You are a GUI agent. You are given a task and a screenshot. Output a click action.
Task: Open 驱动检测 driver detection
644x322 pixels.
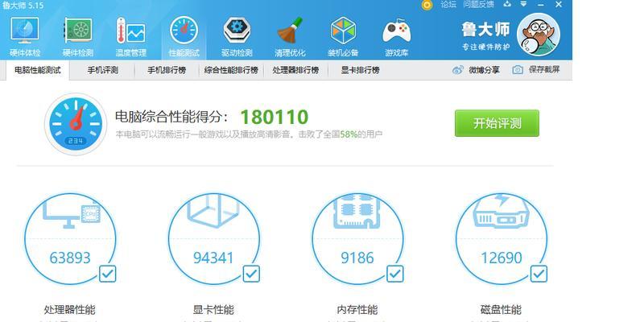coord(237,37)
